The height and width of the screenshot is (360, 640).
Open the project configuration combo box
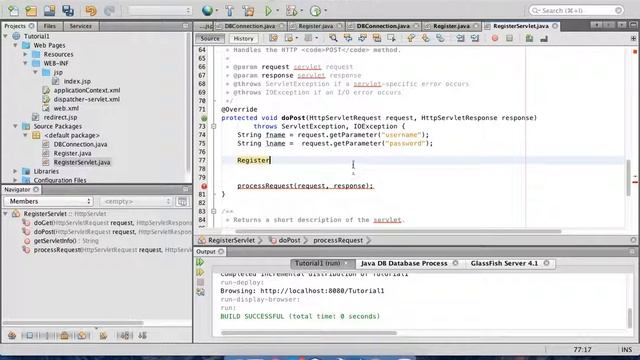click(x=159, y=10)
